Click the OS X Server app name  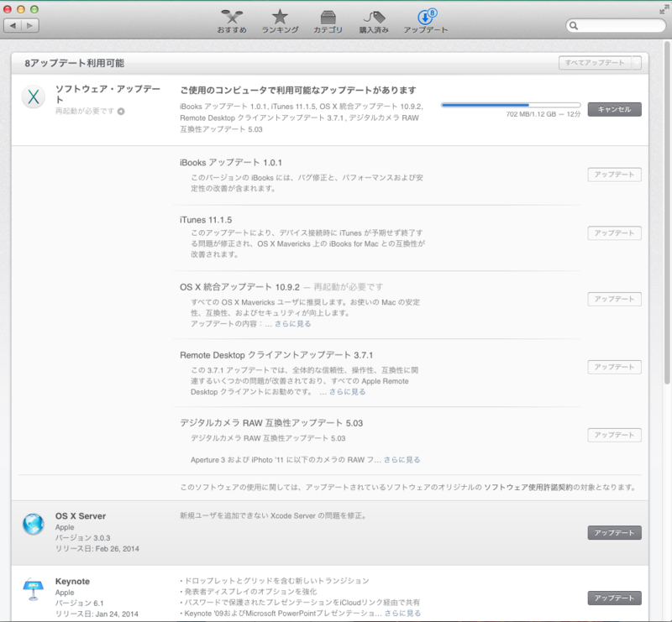(81, 516)
